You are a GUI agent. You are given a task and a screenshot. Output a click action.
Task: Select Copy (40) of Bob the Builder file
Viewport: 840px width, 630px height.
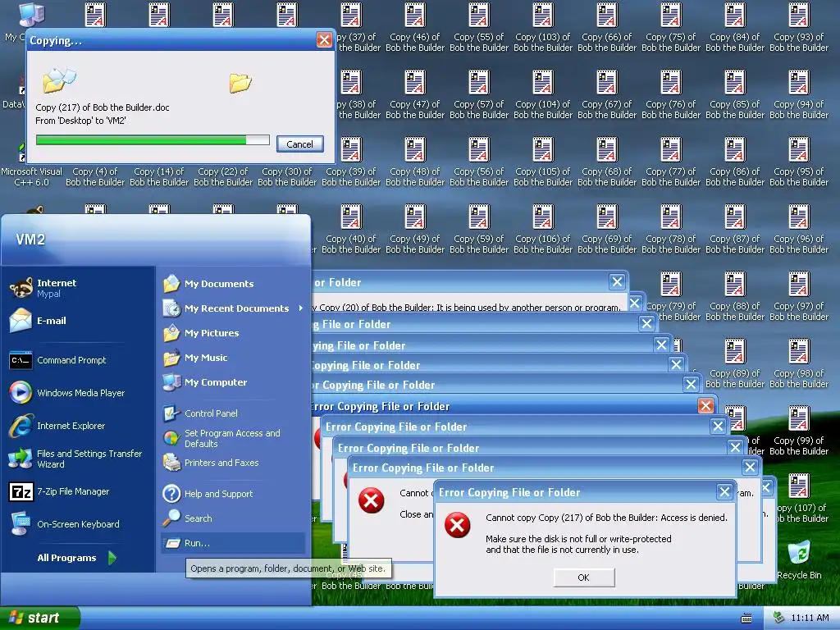click(351, 230)
